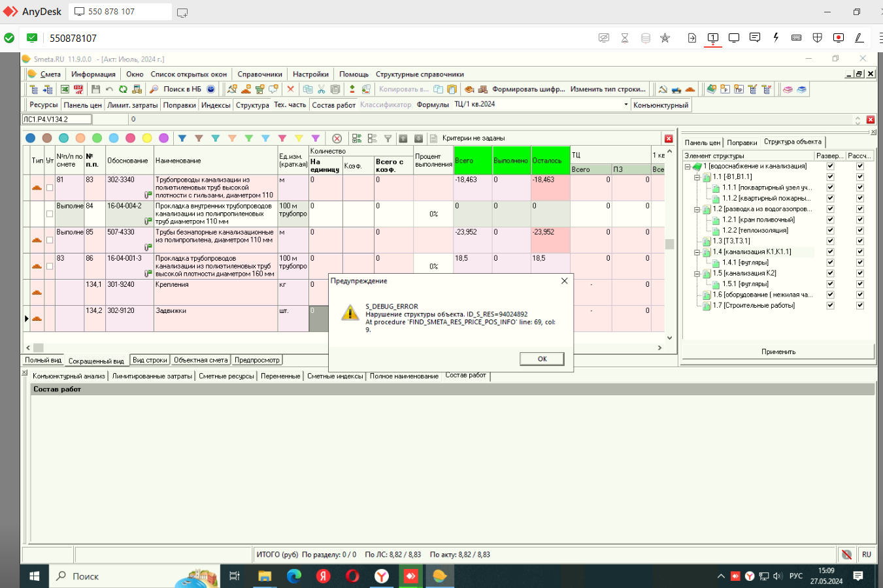Screen dimensions: 883x588
Task: Click OK in the warning dialog
Action: pyautogui.click(x=542, y=359)
